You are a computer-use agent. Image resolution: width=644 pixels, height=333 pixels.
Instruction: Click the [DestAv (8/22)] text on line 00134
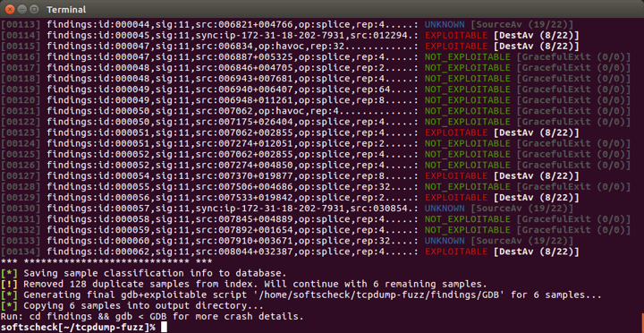pyautogui.click(x=537, y=252)
